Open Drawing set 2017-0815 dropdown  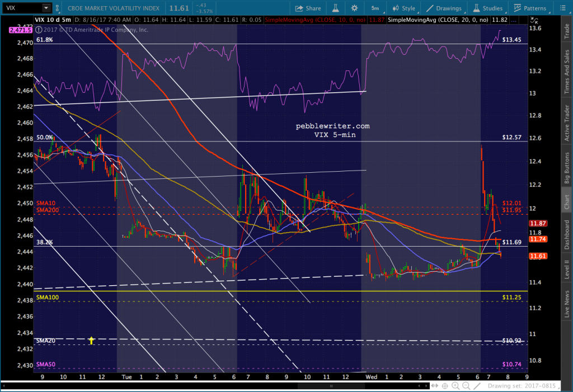(x=524, y=386)
